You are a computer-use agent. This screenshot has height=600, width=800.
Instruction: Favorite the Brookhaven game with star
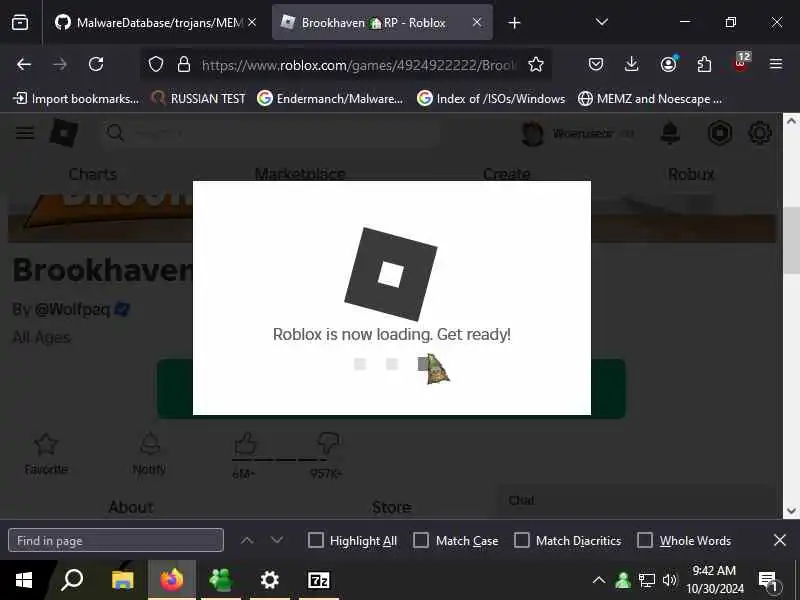[46, 453]
